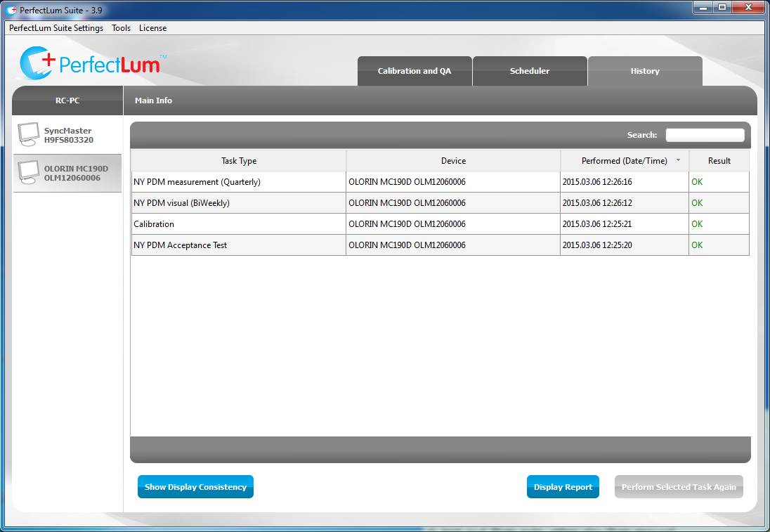Click Device cell in Calibration row
The width and height of the screenshot is (770, 532).
pos(453,224)
